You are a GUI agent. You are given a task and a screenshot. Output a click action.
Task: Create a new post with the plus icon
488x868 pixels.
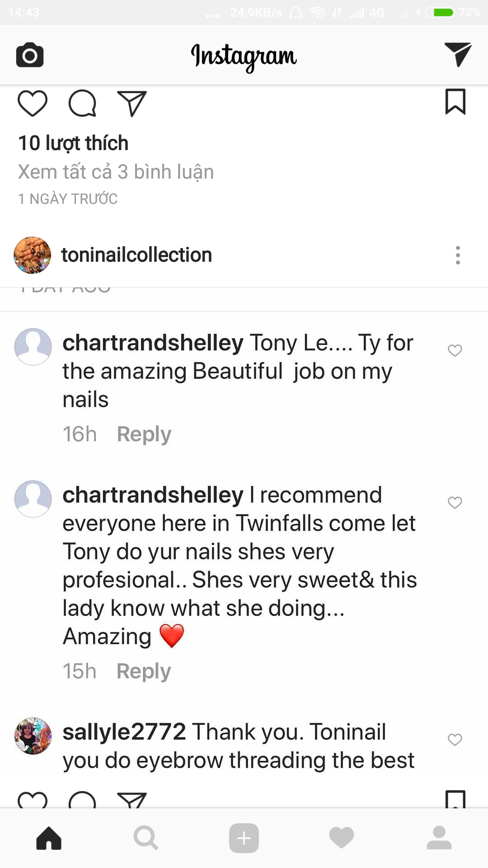[x=244, y=838]
